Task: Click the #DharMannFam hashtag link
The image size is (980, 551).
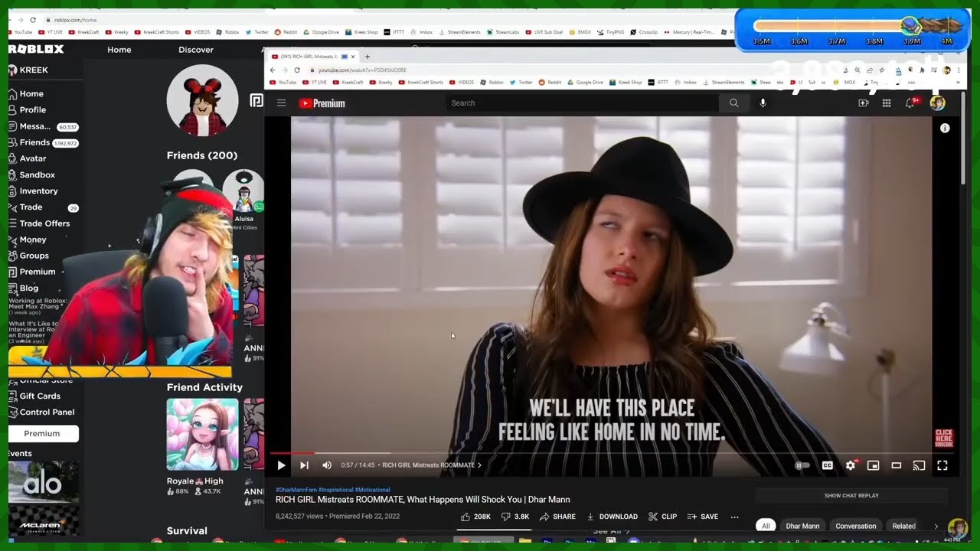Action: pyautogui.click(x=296, y=490)
